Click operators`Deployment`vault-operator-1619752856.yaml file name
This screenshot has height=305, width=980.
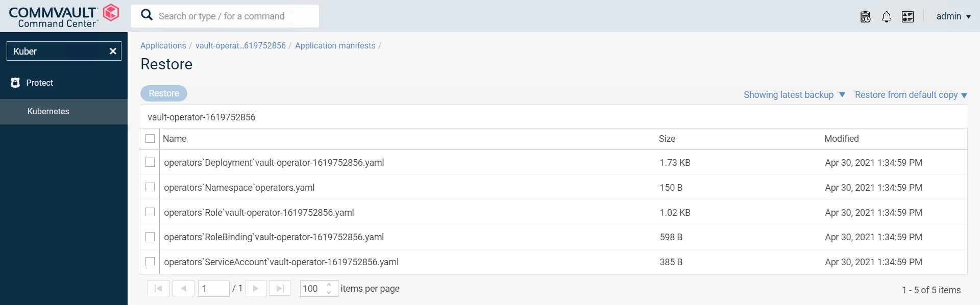(274, 163)
